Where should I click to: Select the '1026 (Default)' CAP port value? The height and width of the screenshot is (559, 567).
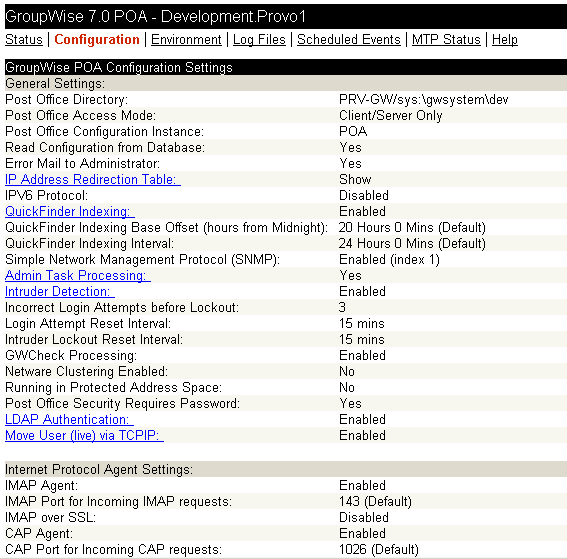(x=379, y=549)
